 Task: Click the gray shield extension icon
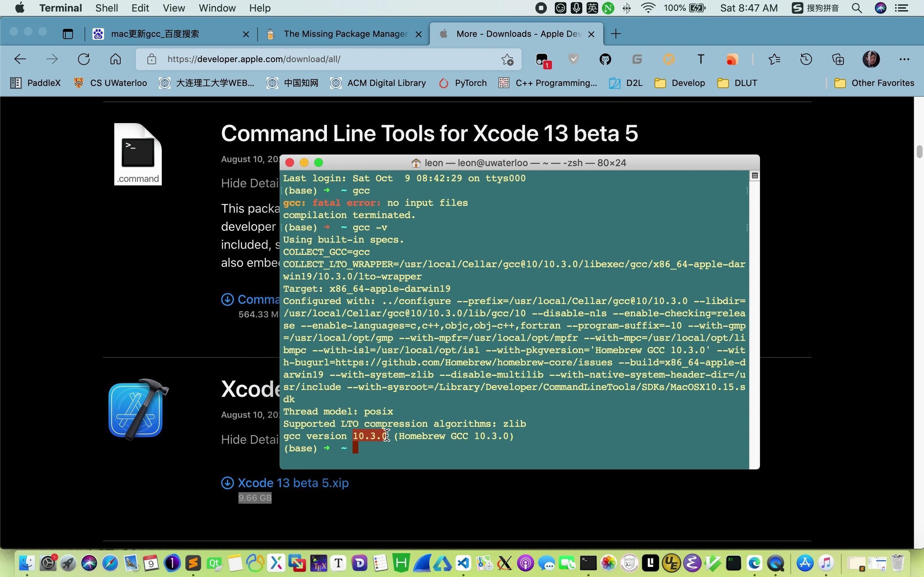click(573, 59)
